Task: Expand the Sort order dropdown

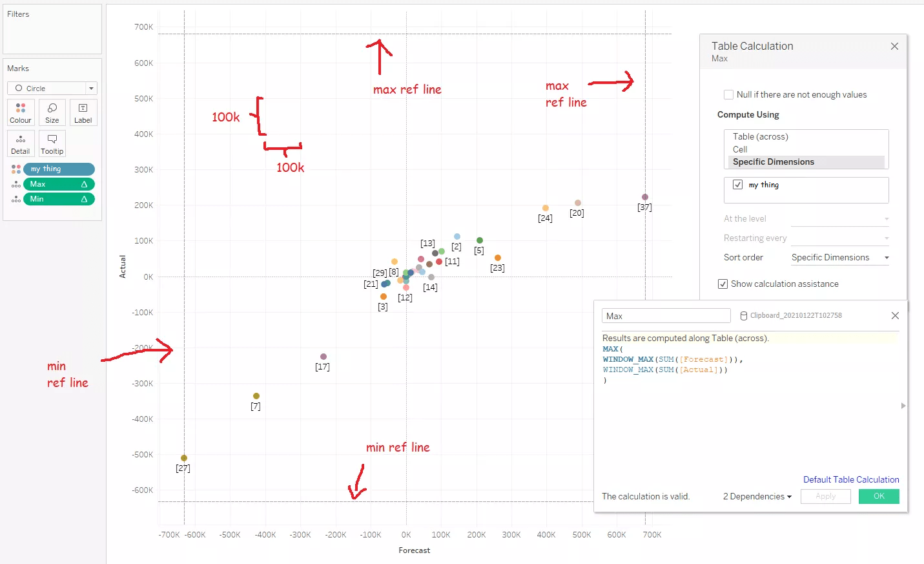Action: (840, 257)
